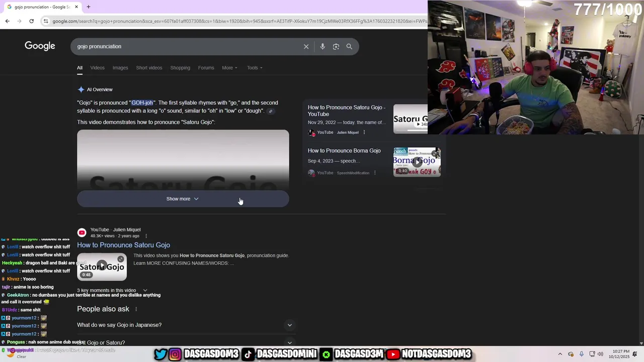Open a new browser tab with plus
Viewport: 644px width, 362px height.
[89, 7]
